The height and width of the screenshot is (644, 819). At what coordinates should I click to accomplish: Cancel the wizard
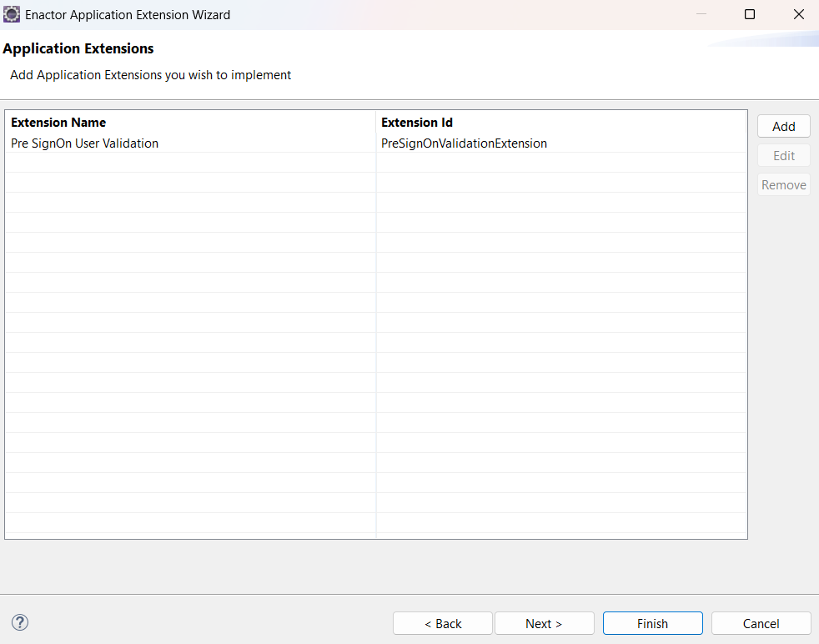coord(761,623)
